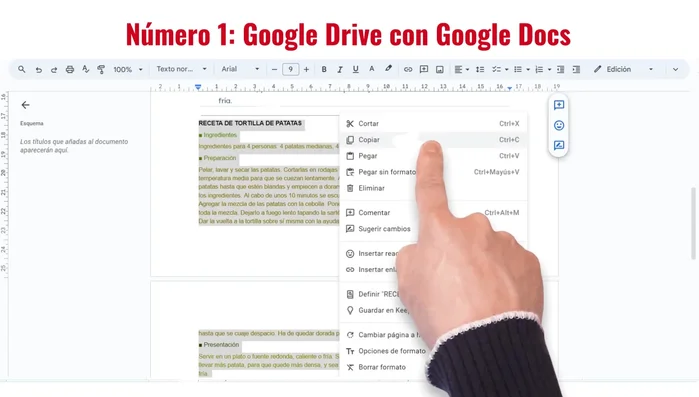699x397 pixels.
Task: Open line and paragraph spacing
Action: click(480, 70)
